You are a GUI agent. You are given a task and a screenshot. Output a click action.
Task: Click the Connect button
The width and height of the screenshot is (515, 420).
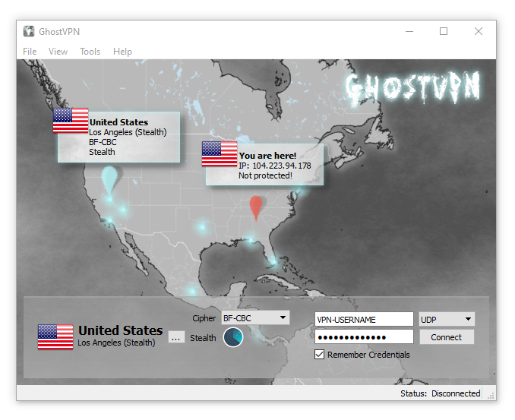coord(447,337)
